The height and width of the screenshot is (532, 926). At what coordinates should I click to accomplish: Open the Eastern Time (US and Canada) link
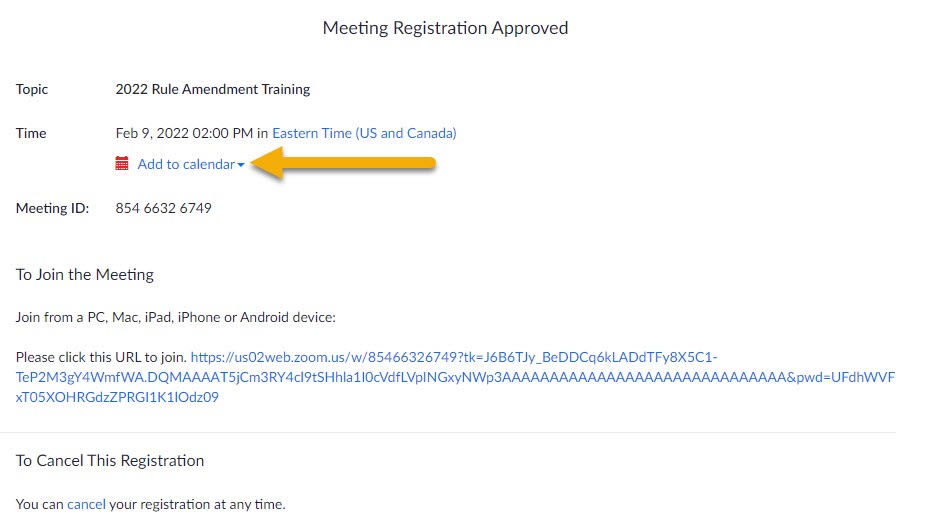pos(364,133)
